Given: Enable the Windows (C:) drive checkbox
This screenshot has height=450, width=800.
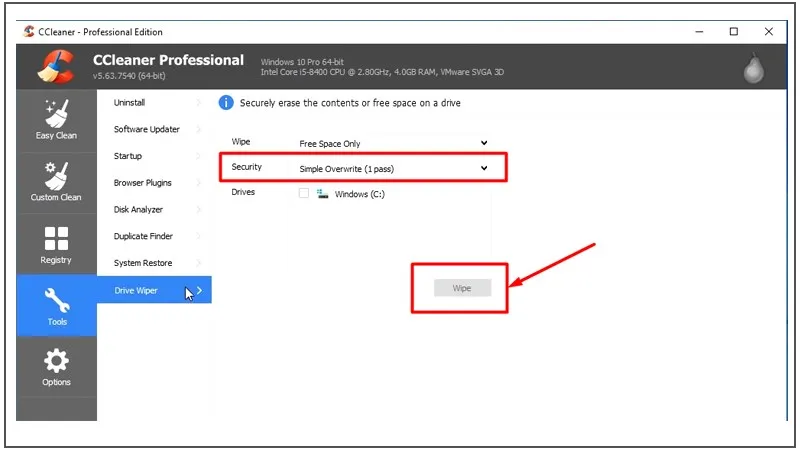Looking at the screenshot, I should (x=304, y=194).
